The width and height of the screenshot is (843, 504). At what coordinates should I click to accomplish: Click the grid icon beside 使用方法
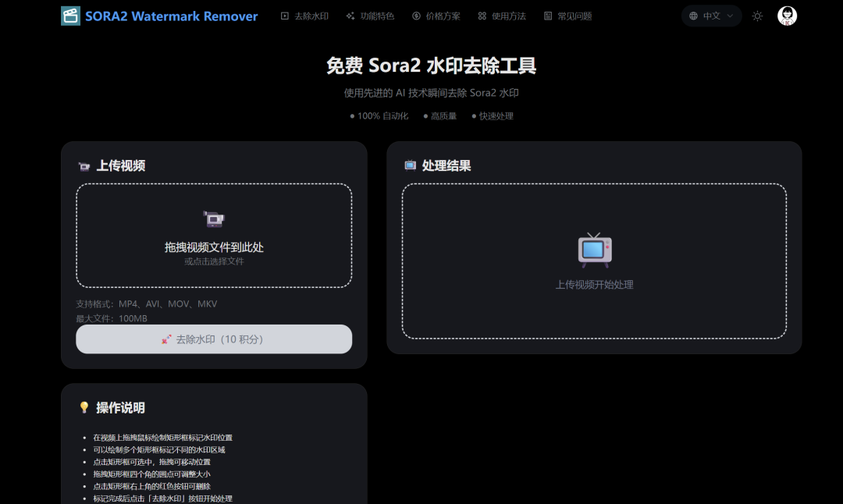(x=482, y=16)
